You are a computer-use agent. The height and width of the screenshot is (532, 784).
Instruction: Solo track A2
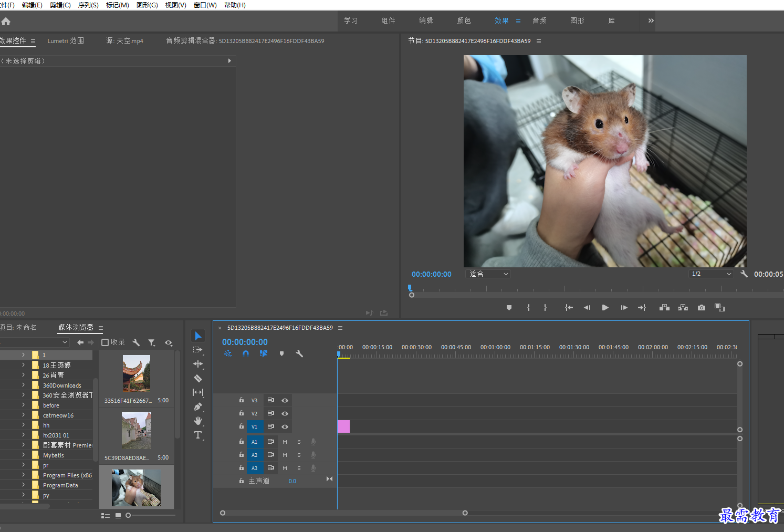pos(299,455)
